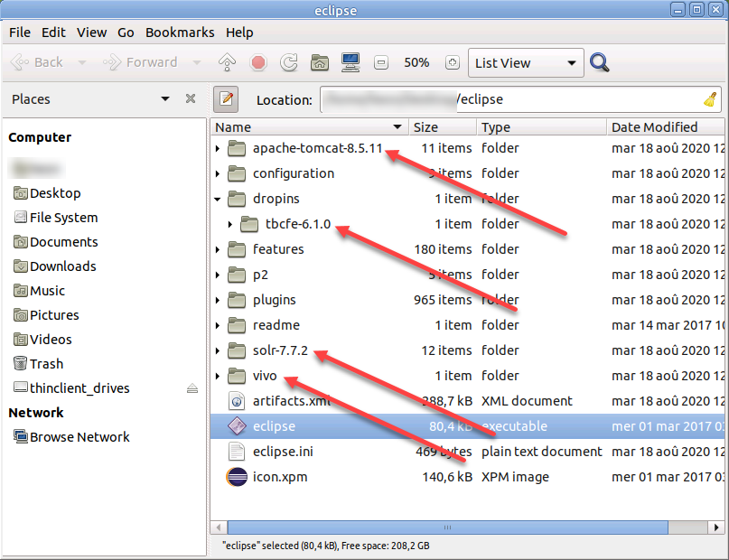729x560 pixels.
Task: Go up to parent folder icon
Action: point(227,62)
